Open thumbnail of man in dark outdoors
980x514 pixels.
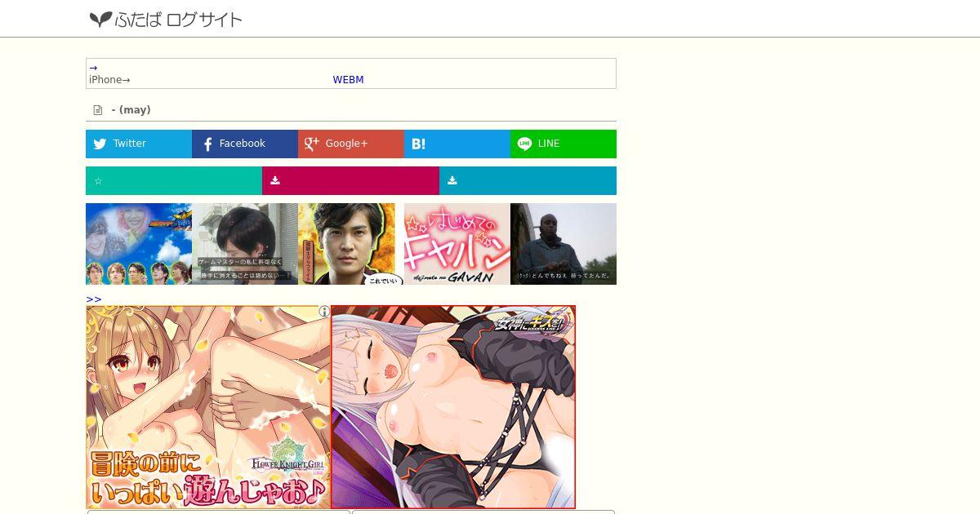[563, 244]
